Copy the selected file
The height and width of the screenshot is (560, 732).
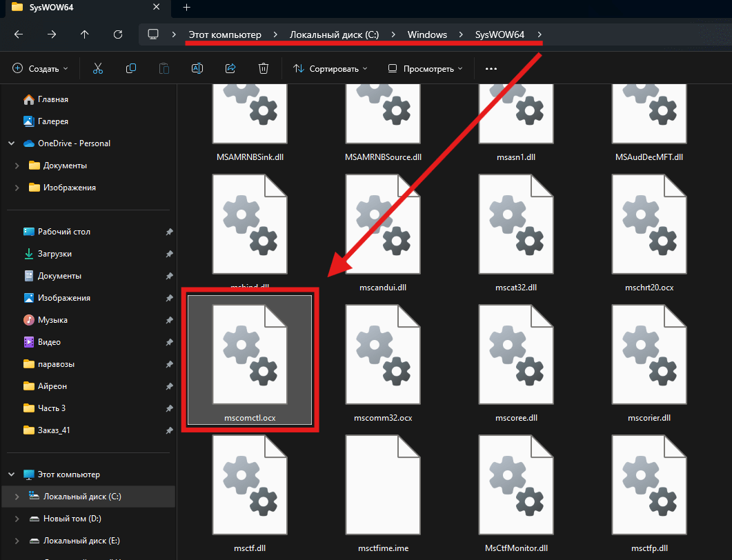(131, 68)
